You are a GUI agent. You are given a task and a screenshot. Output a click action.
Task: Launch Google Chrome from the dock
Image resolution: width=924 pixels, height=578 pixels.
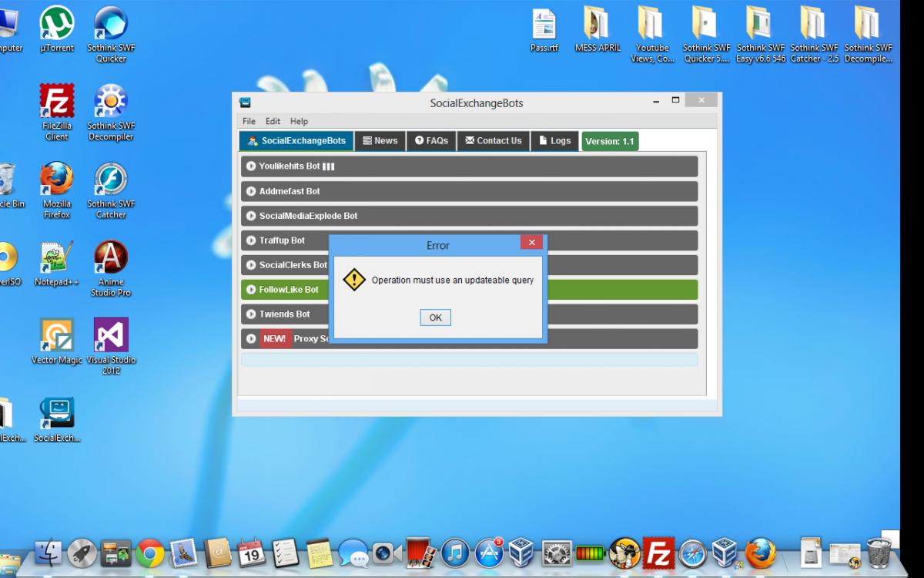click(x=150, y=553)
